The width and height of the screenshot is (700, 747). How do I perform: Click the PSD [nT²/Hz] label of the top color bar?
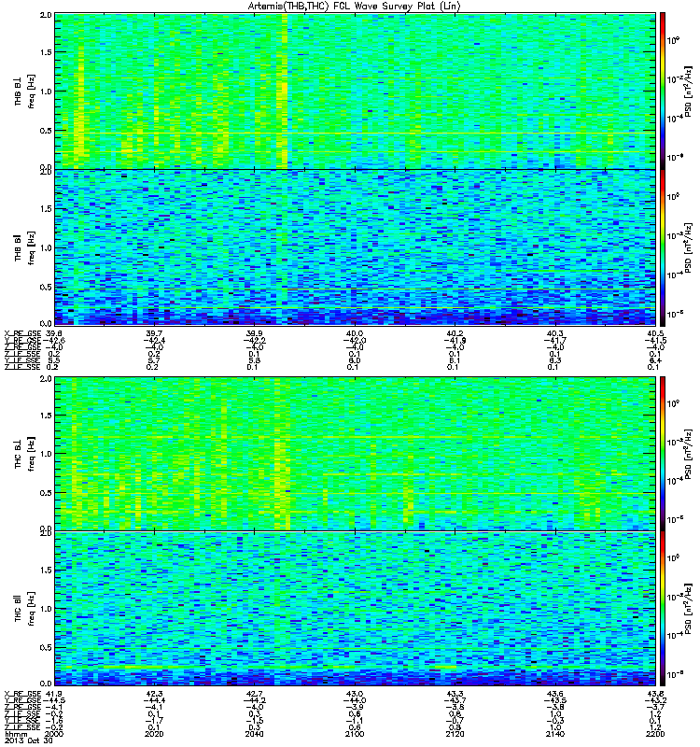689,91
